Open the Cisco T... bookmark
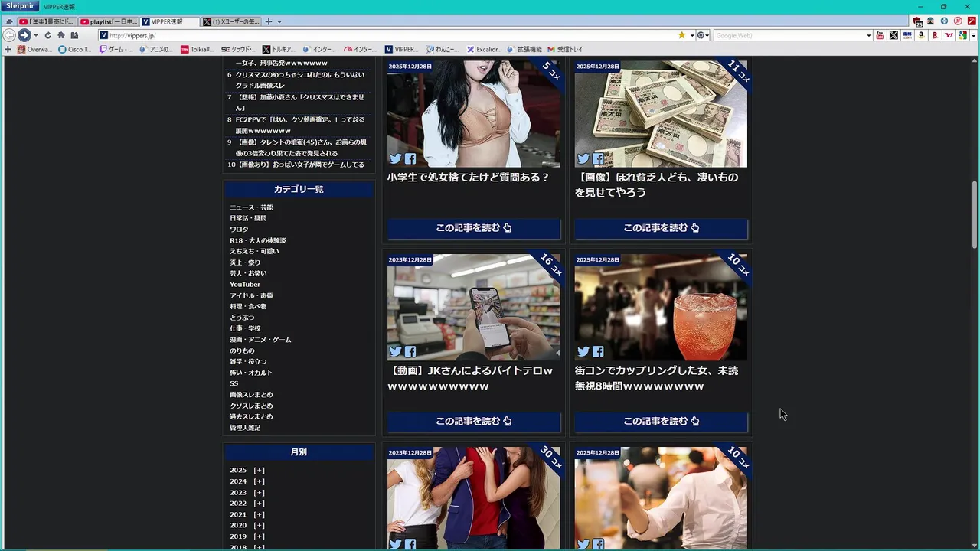 tap(75, 49)
